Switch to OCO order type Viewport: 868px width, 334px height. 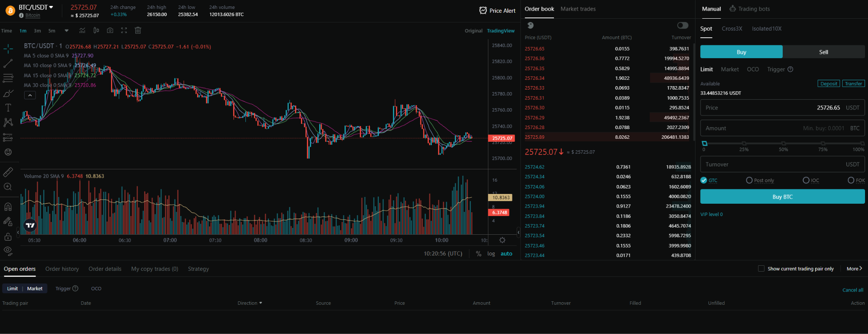[x=753, y=69]
